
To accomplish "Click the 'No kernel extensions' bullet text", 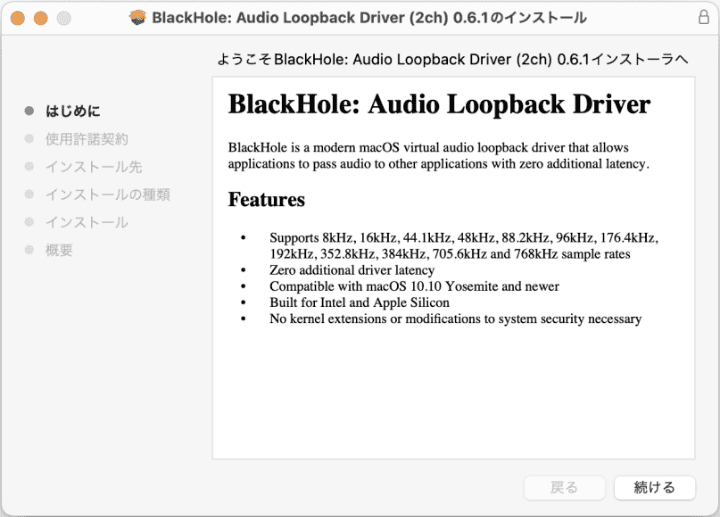I will [456, 319].
